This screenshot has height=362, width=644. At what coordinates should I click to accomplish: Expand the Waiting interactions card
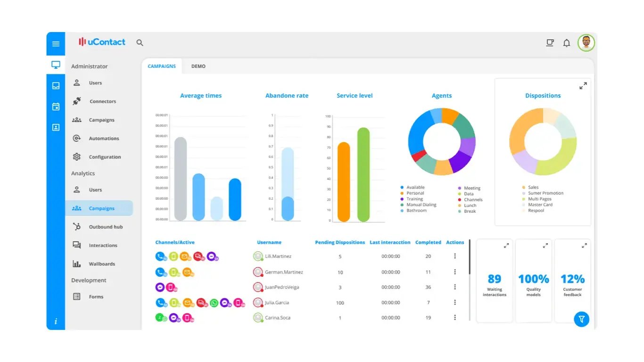pyautogui.click(x=506, y=246)
